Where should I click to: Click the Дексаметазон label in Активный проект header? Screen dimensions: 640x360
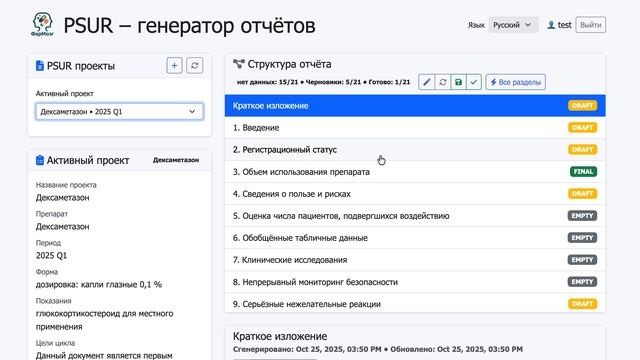176,160
